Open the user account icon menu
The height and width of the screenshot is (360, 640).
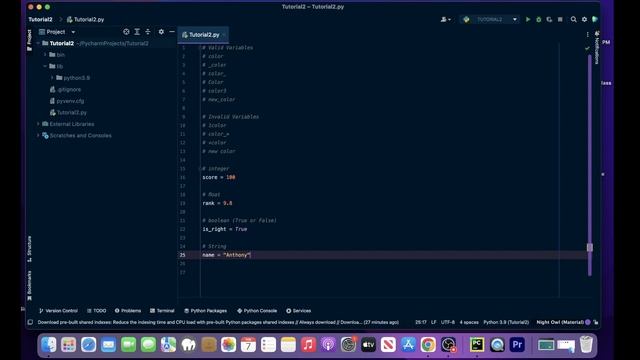click(x=445, y=19)
